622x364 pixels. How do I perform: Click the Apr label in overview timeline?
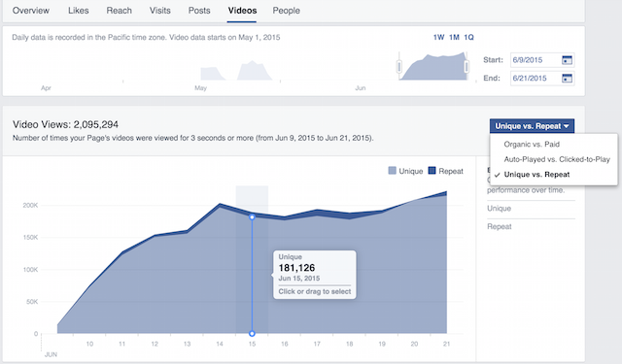(46, 88)
